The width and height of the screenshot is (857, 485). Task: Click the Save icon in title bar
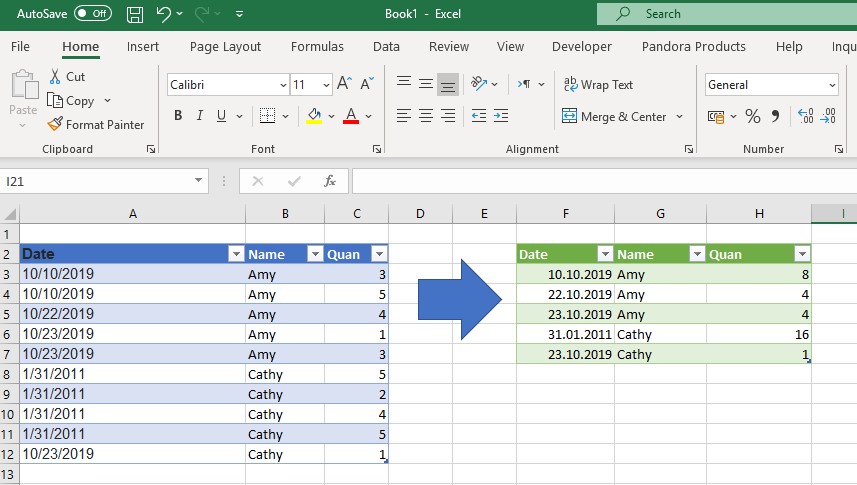[x=134, y=14]
